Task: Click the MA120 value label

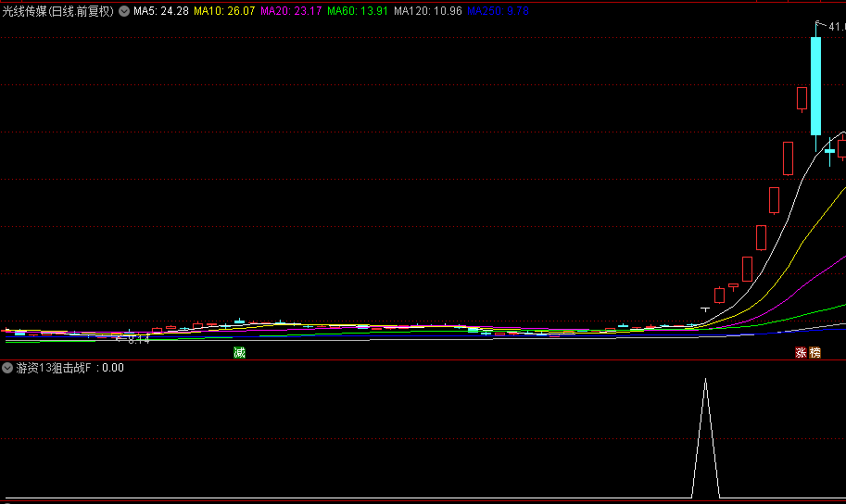Action: (x=428, y=11)
